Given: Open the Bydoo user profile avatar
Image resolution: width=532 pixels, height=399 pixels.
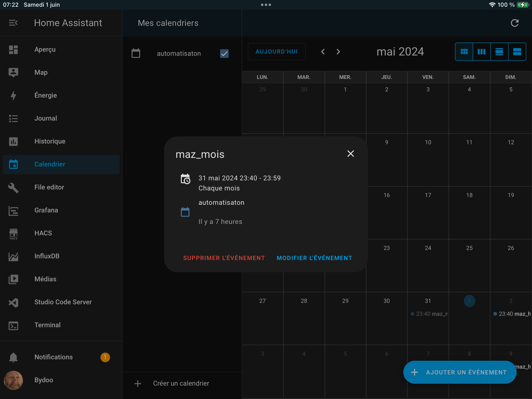Looking at the screenshot, I should 13,380.
